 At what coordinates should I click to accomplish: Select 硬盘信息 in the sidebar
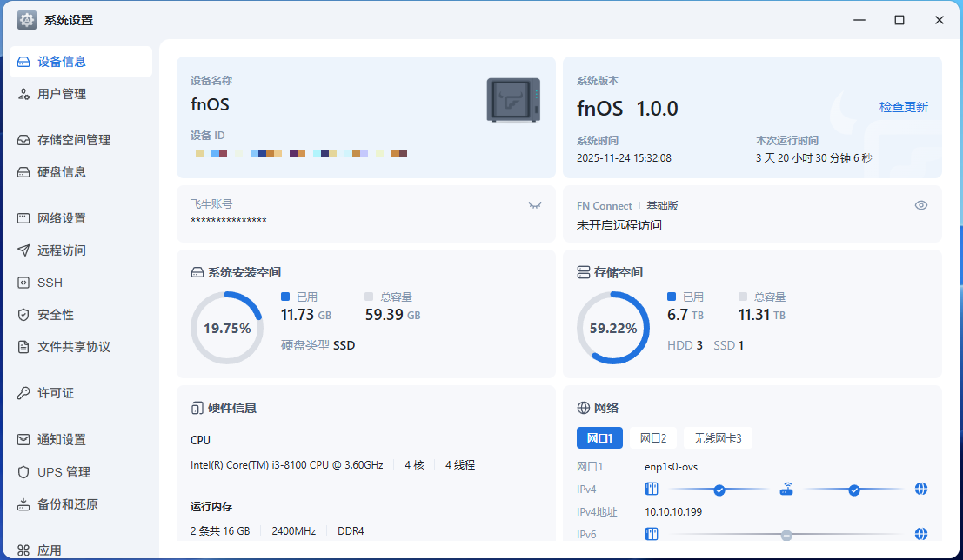click(80, 172)
